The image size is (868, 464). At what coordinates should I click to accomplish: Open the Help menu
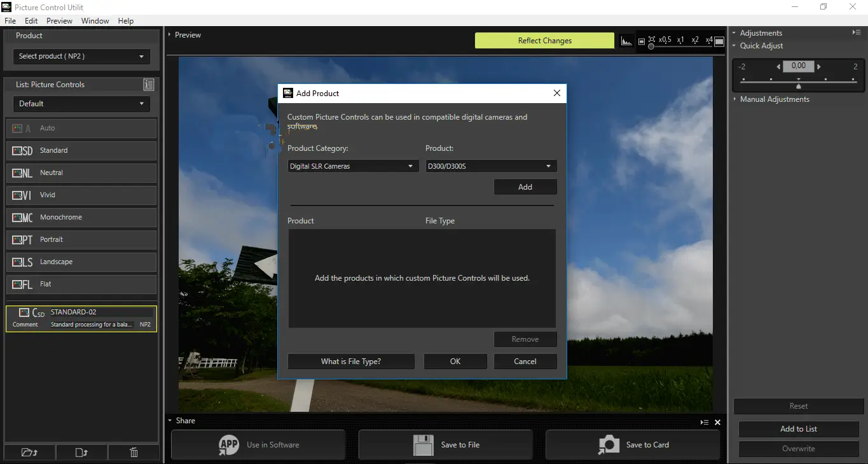[126, 21]
